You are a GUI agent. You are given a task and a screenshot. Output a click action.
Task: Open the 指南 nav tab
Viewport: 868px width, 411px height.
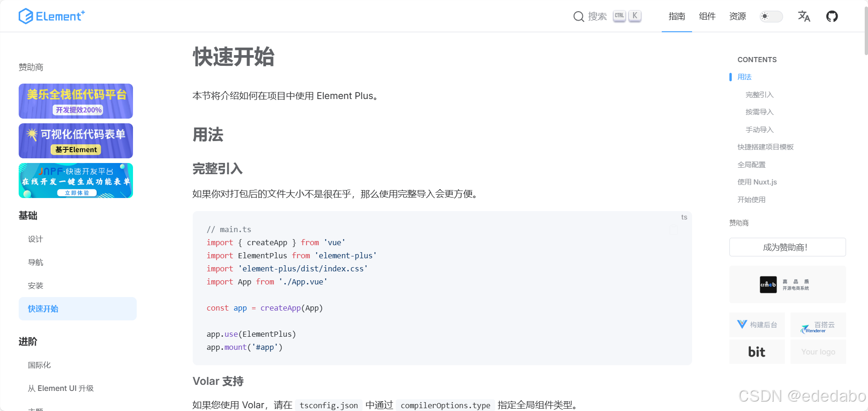(677, 16)
